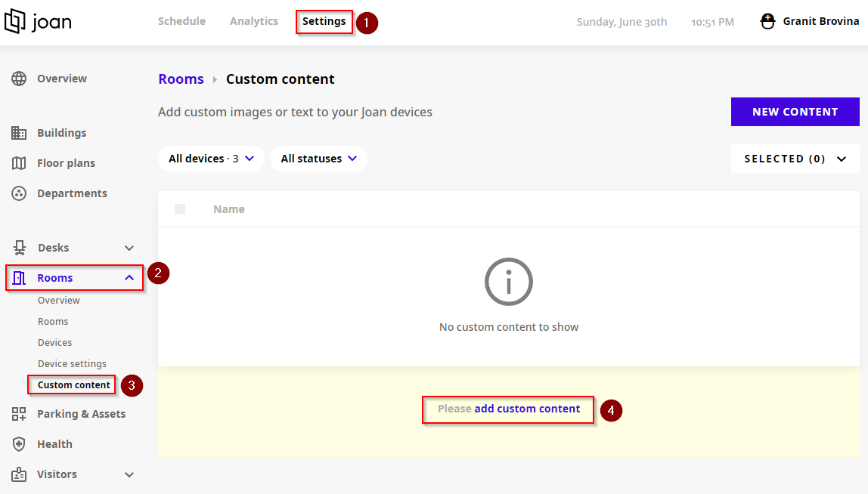Open Device settings under Rooms
Screen dimensions: 868x494
pos(72,363)
